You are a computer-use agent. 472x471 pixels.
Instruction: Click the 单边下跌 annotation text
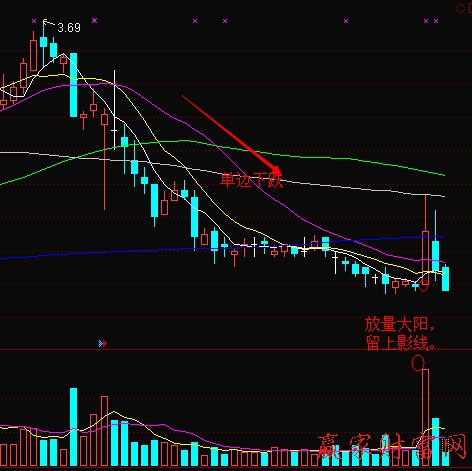point(251,180)
